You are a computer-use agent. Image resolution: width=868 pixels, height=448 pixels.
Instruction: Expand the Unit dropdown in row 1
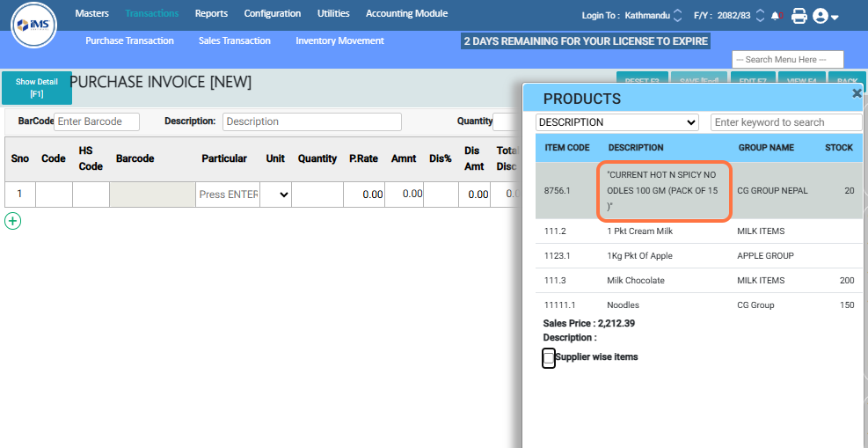pyautogui.click(x=276, y=195)
